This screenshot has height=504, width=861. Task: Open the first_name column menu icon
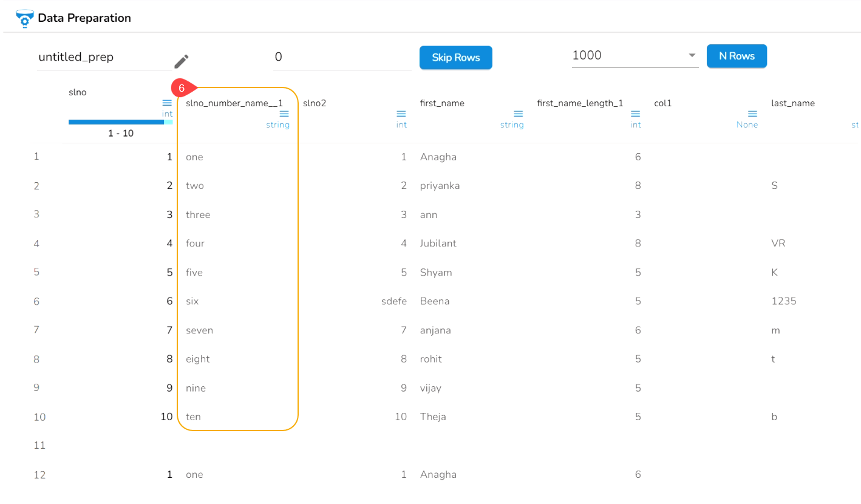click(518, 114)
